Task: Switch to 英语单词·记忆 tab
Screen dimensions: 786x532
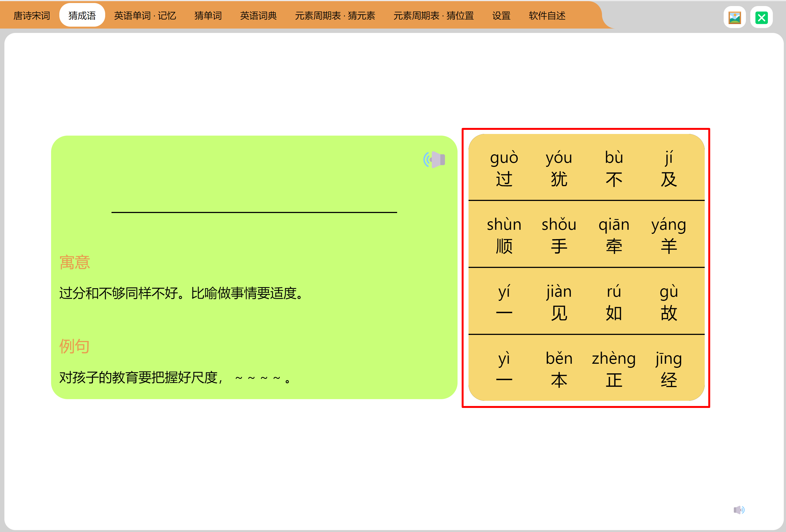Action: tap(145, 16)
